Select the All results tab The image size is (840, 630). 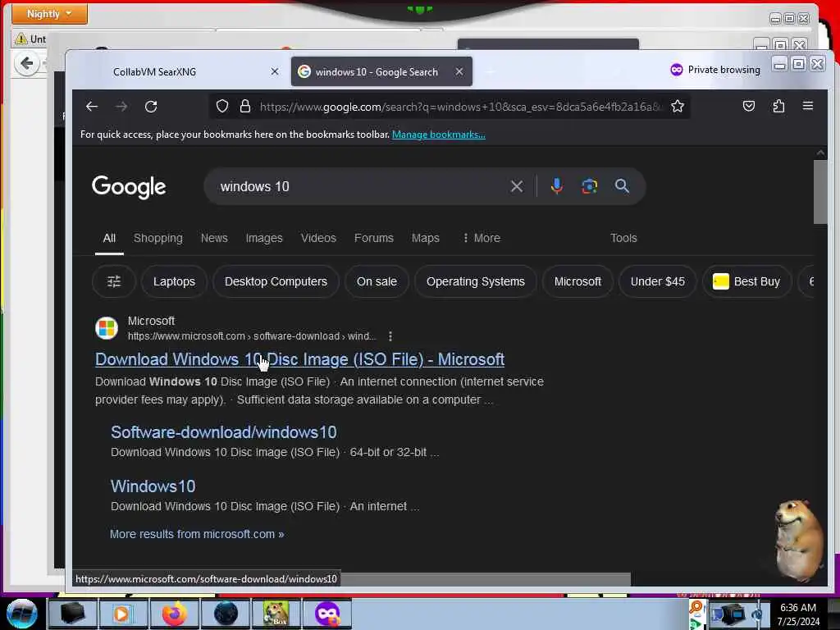pos(109,238)
